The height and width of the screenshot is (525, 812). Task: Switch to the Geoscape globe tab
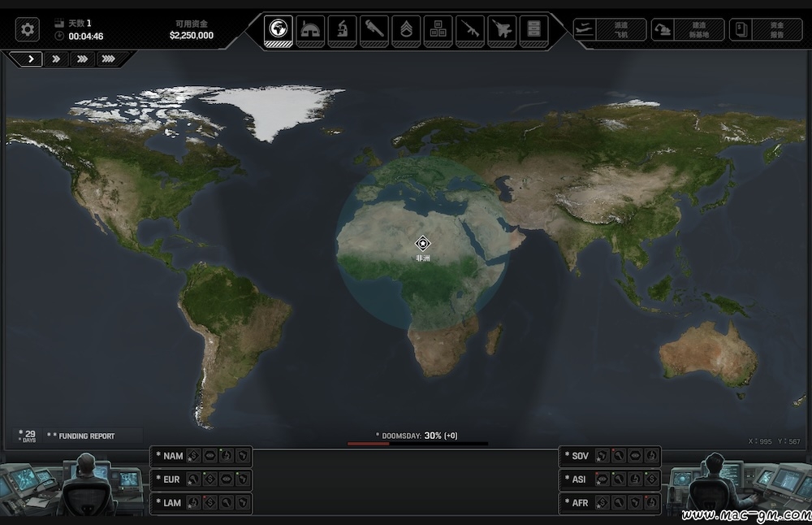click(278, 29)
